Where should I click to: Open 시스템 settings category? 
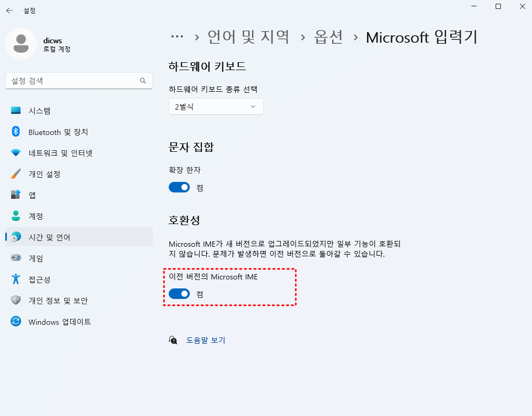[79, 110]
